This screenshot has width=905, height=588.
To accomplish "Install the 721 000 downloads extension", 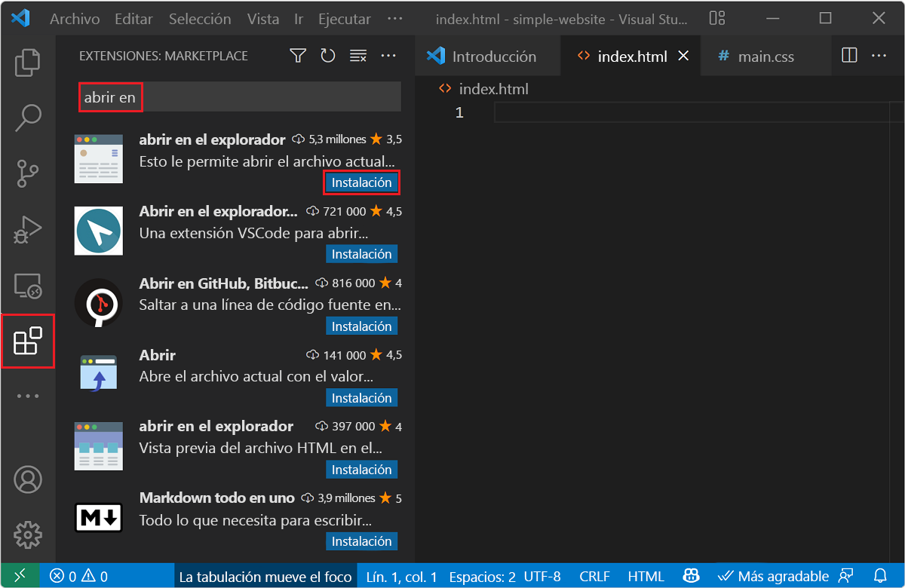I will 361,254.
